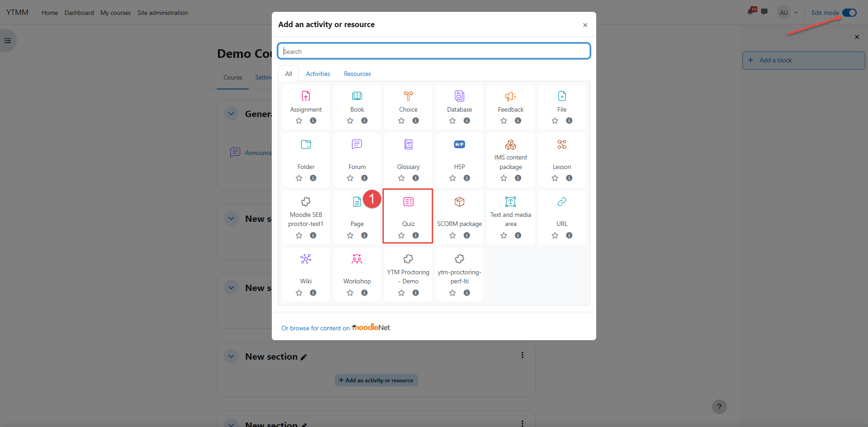Click the Add a block button
Image resolution: width=868 pixels, height=427 pixels.
[803, 60]
